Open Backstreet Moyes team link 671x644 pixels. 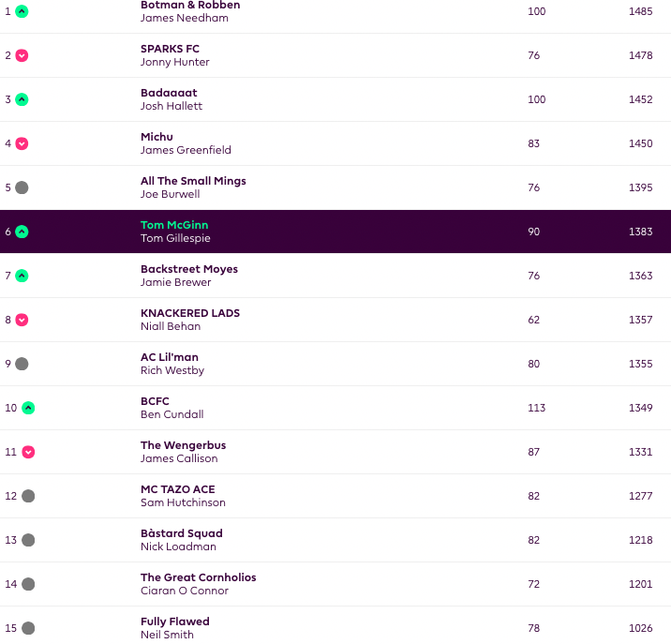tap(189, 269)
